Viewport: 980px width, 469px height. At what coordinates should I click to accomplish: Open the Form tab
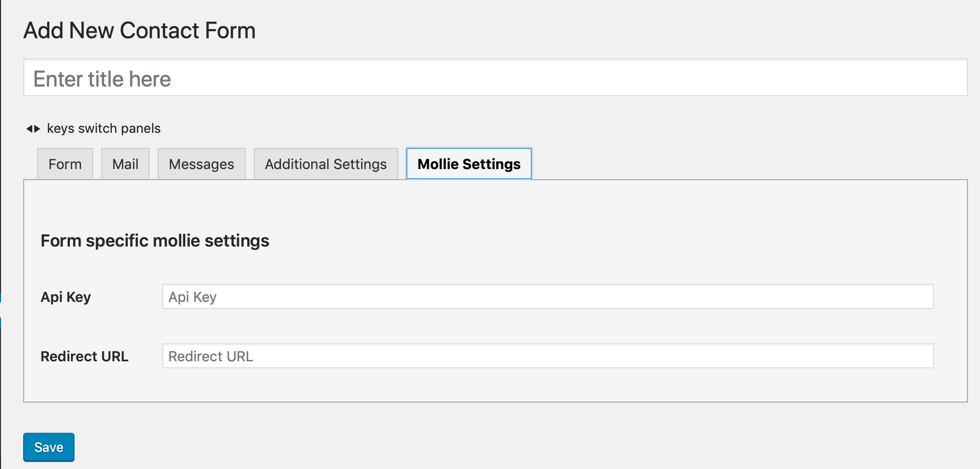tap(65, 164)
